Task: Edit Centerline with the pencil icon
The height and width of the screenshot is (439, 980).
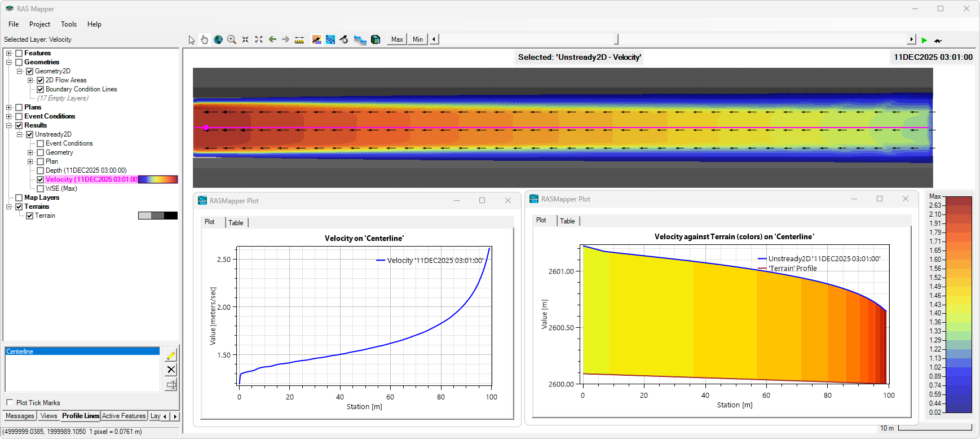Action: coord(171,355)
